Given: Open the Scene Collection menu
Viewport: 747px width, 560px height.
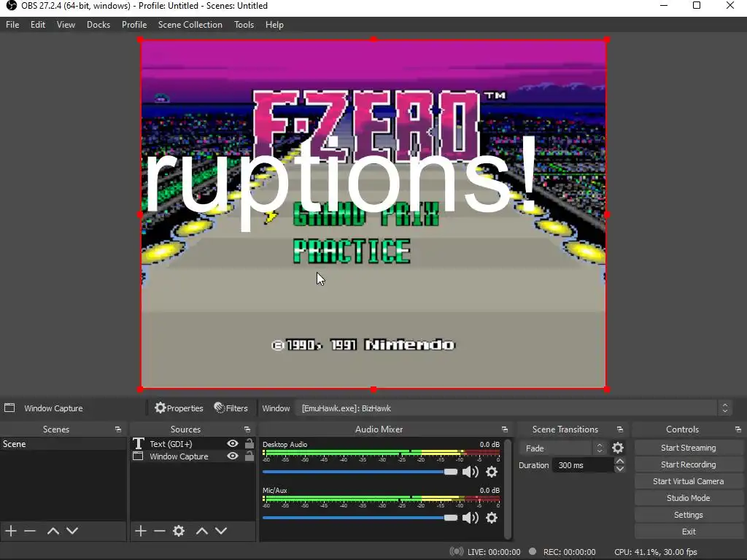Looking at the screenshot, I should point(190,25).
